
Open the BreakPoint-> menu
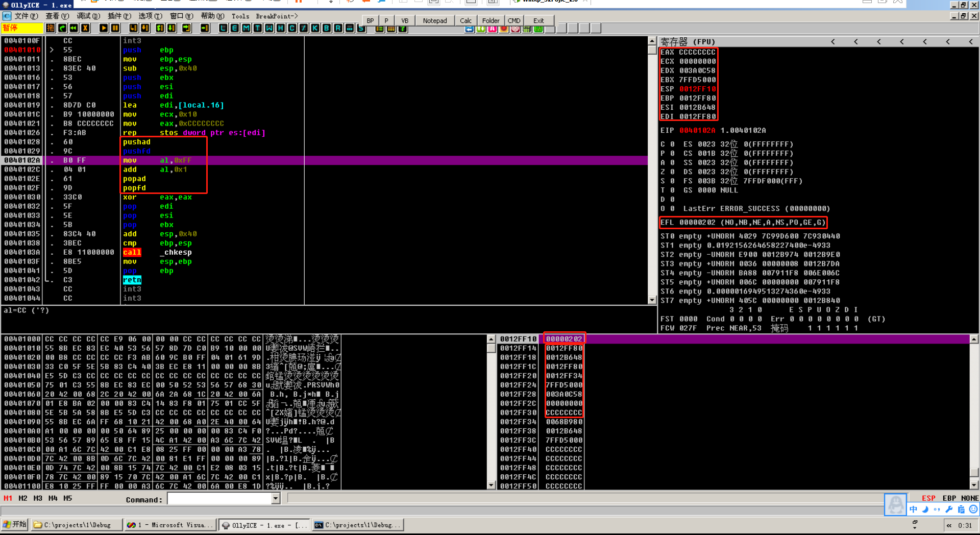point(277,16)
